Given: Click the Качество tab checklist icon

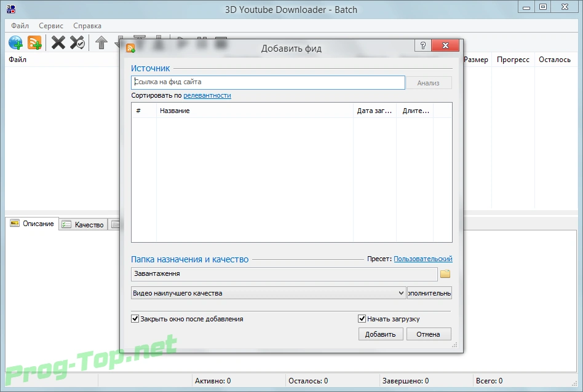Looking at the screenshot, I should click(66, 224).
